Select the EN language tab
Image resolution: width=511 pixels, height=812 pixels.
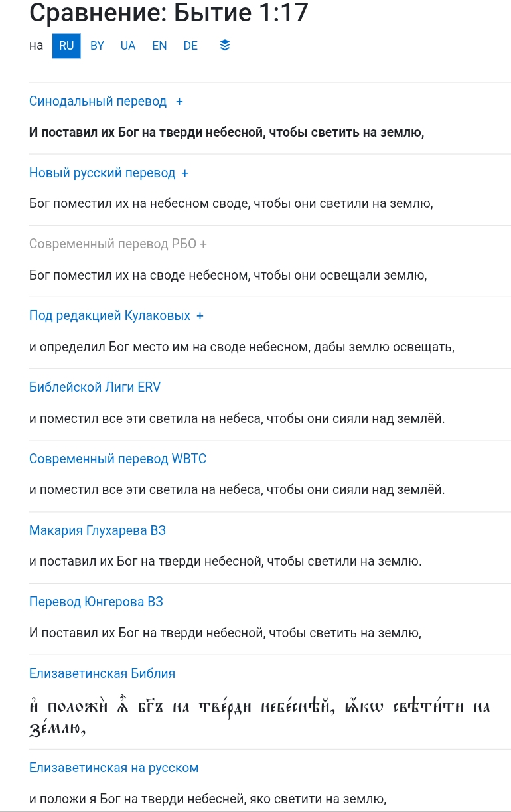coord(159,46)
